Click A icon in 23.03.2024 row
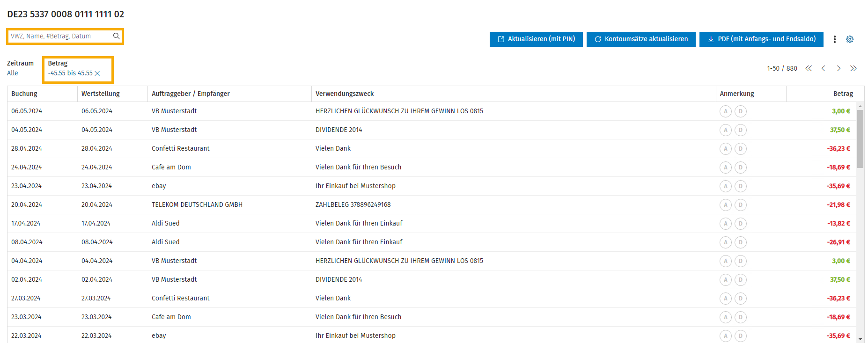Viewport: 868px width, 343px height. click(726, 317)
